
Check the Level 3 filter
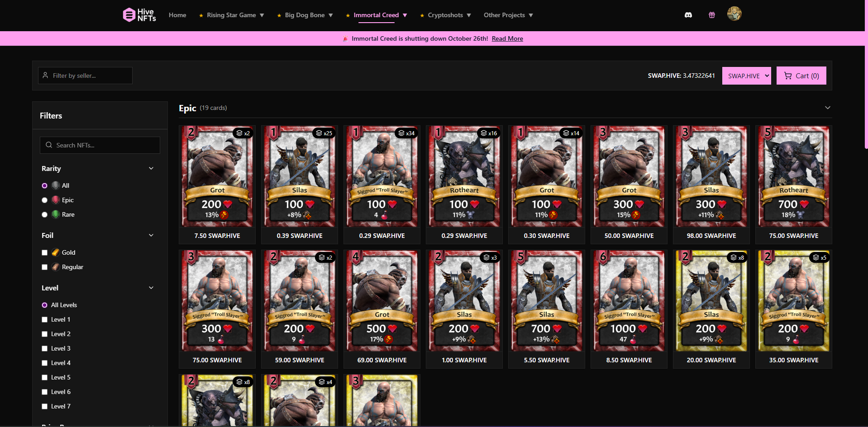[44, 348]
